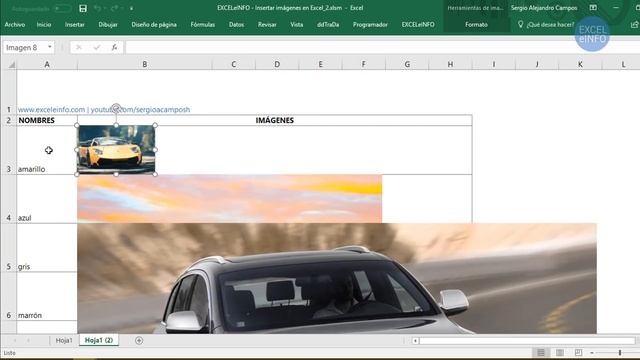Open the Datos tab

pos(236,24)
